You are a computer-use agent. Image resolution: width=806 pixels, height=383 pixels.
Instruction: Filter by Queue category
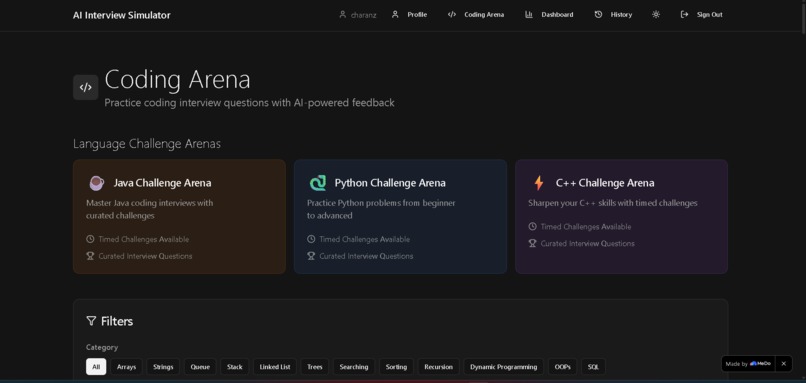200,367
